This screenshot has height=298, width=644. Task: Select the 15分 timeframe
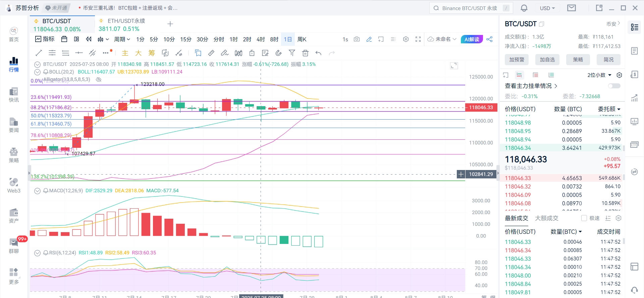[185, 39]
